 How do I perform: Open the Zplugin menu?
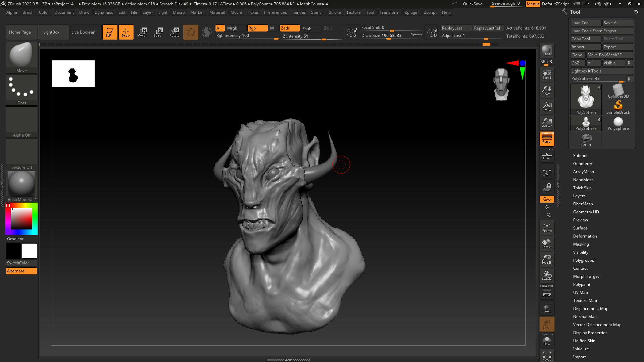coord(411,12)
